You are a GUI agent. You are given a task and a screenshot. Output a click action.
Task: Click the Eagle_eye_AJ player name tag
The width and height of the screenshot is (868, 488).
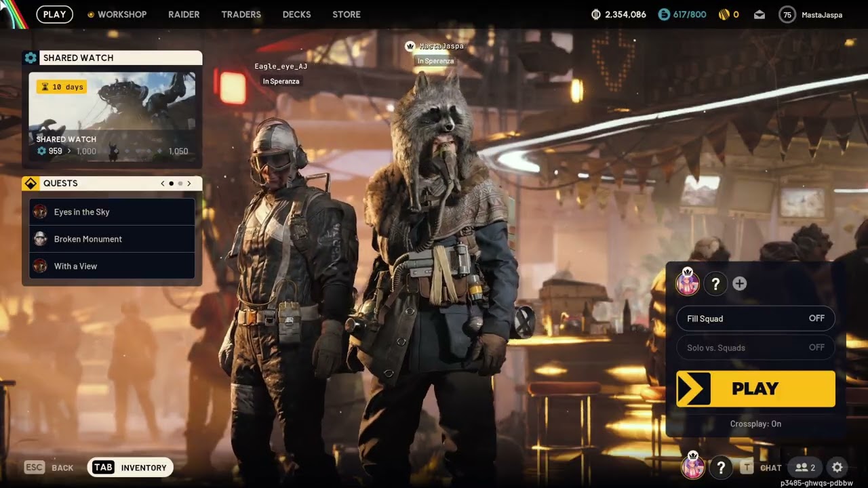pyautogui.click(x=281, y=66)
